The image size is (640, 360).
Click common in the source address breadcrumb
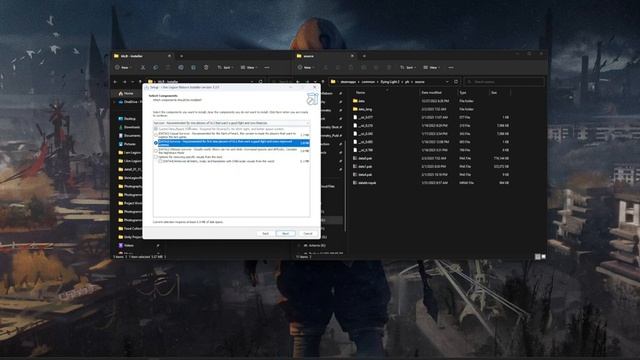coord(368,82)
